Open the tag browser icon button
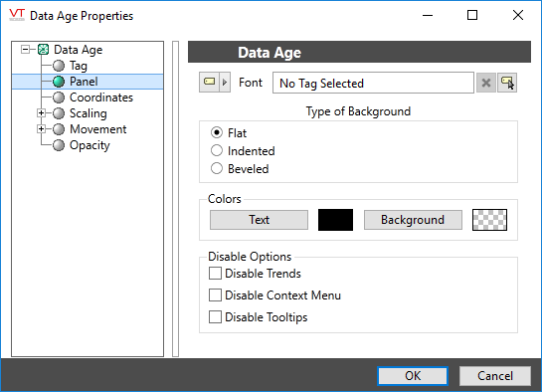The height and width of the screenshot is (392, 542). (507, 83)
